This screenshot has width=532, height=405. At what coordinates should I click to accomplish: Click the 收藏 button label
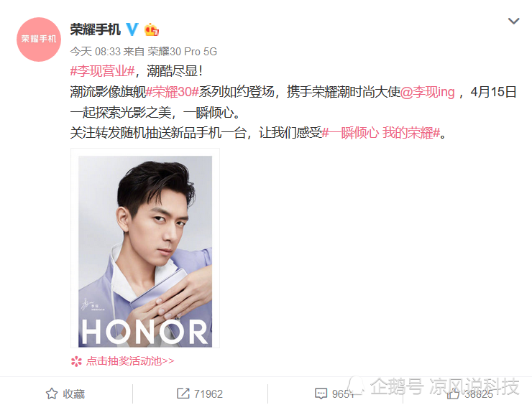(73, 394)
